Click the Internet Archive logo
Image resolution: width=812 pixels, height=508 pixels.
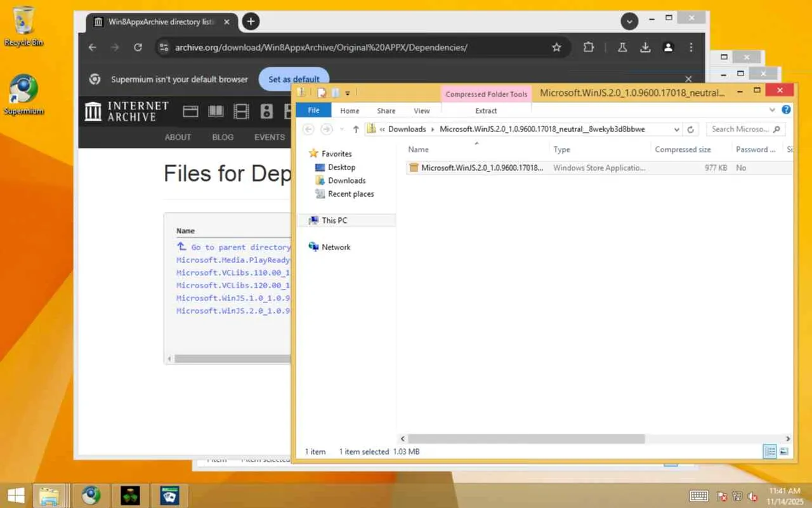pos(128,111)
